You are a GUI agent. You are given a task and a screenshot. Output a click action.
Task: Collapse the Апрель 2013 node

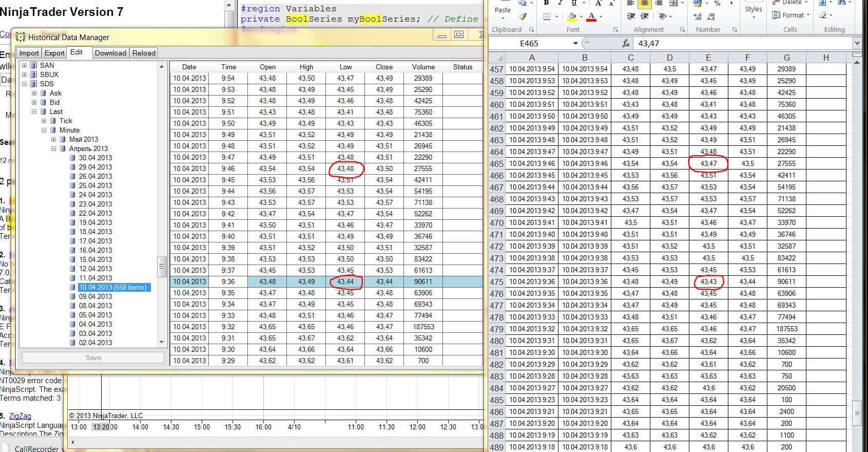53,148
